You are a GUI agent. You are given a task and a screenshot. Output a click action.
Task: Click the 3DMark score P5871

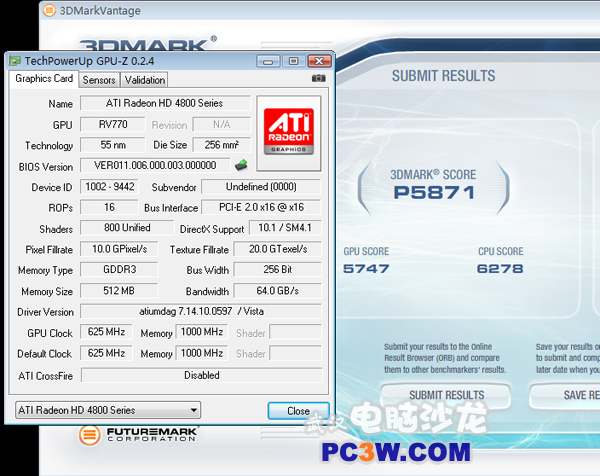[434, 192]
